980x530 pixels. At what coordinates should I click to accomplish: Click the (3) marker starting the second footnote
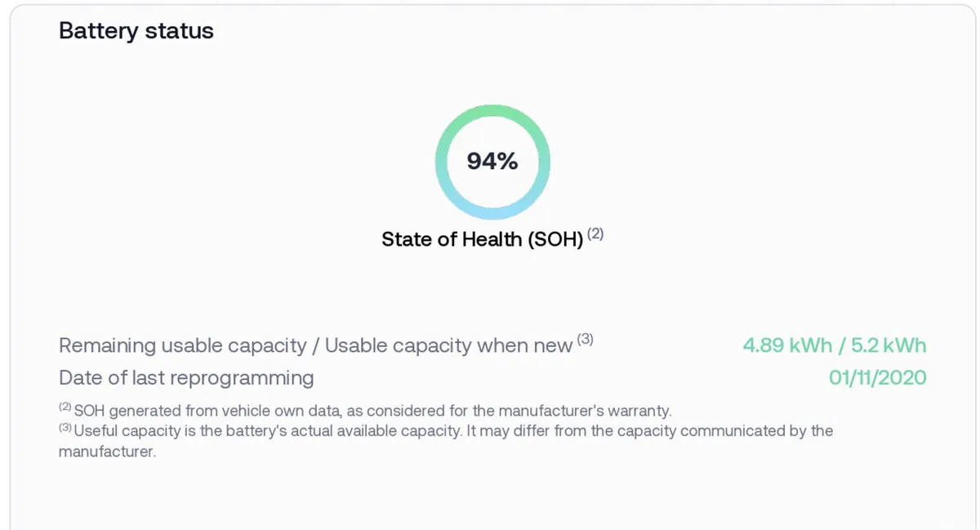[x=65, y=427]
